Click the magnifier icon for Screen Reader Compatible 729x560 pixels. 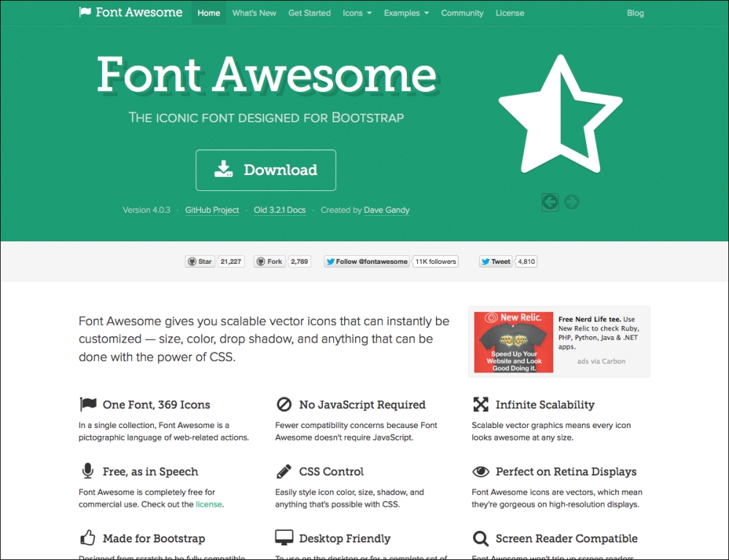[481, 537]
